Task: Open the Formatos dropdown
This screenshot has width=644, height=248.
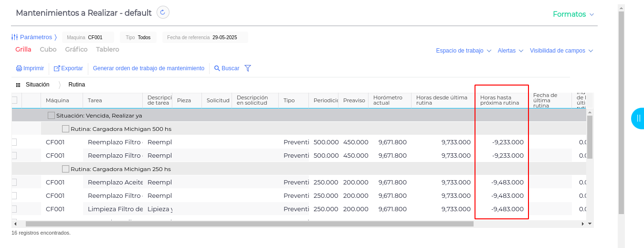Action: pyautogui.click(x=573, y=14)
